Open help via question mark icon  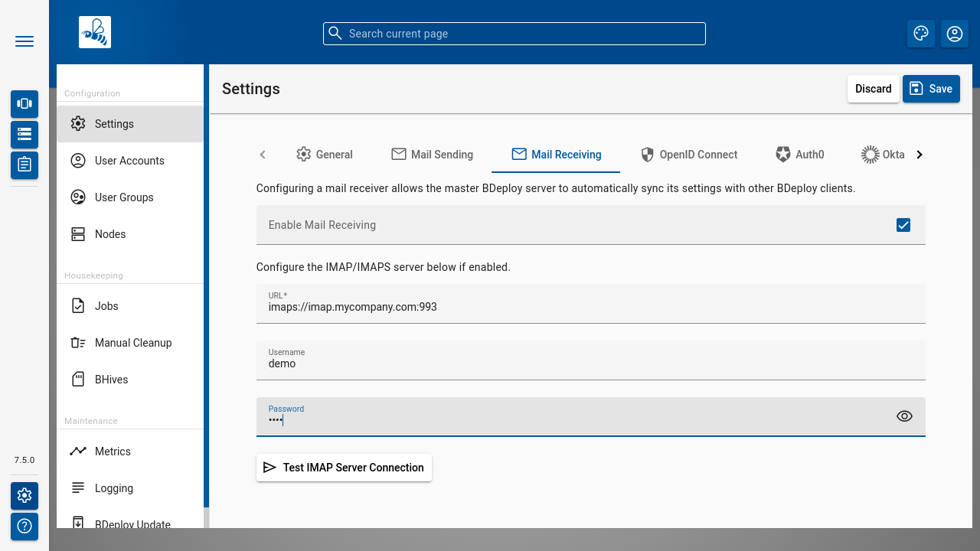point(24,526)
